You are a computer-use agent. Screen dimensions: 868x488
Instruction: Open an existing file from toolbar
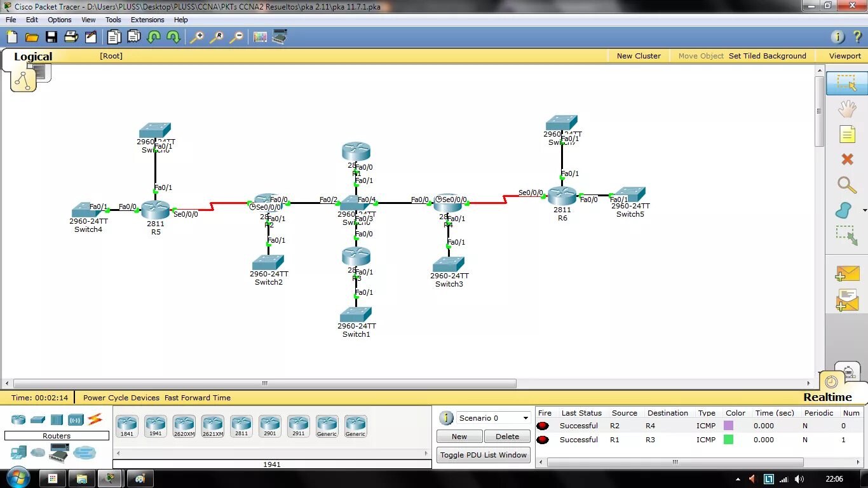coord(31,37)
